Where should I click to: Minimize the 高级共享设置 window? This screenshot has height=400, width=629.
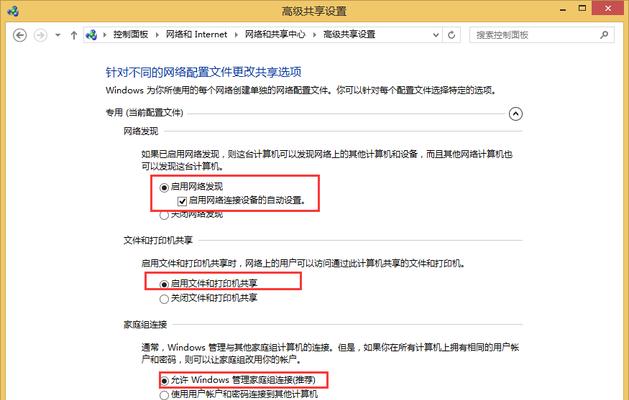563,9
